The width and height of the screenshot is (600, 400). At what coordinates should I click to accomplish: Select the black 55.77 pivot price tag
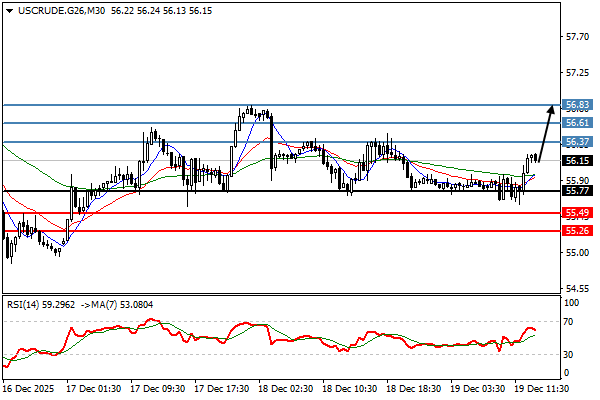(x=577, y=190)
